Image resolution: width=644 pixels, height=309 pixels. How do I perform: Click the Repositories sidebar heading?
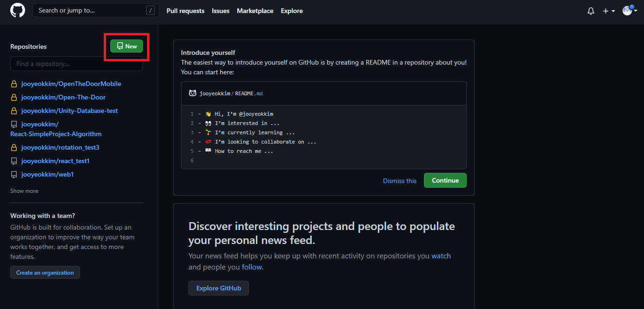(28, 46)
